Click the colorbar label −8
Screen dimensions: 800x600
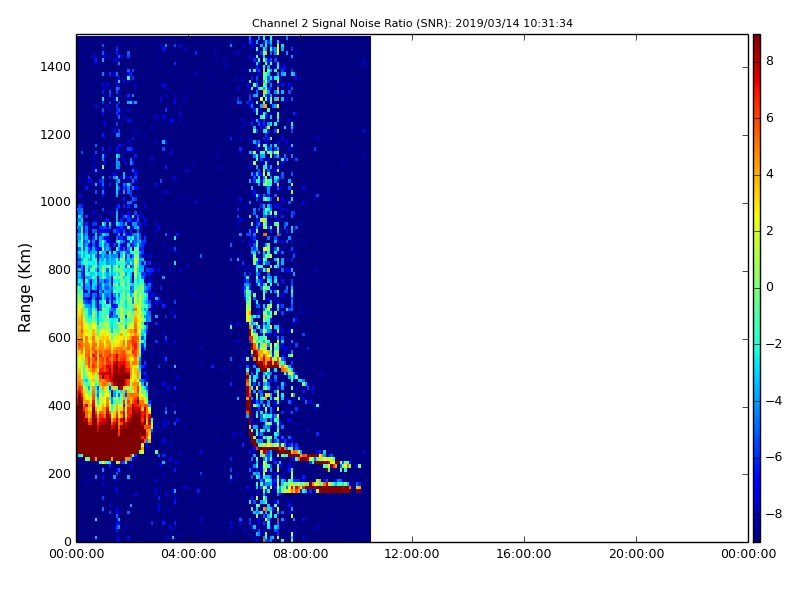pyautogui.click(x=774, y=514)
